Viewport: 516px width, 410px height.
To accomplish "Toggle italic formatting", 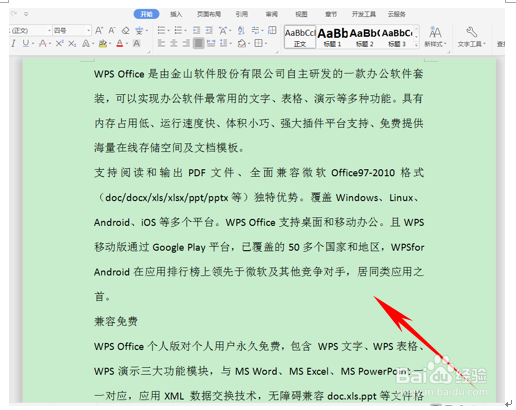I will point(13,43).
